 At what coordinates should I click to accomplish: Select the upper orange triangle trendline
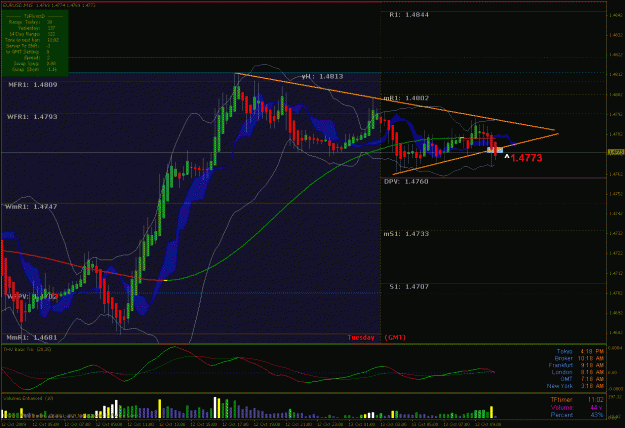point(395,102)
